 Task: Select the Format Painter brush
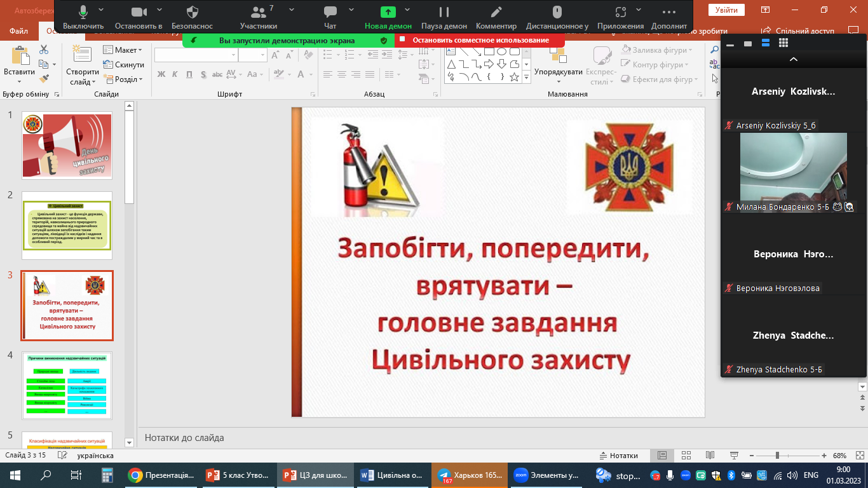(x=44, y=79)
